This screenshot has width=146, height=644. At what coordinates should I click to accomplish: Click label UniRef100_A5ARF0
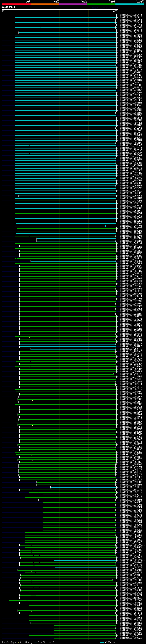(131, 72)
